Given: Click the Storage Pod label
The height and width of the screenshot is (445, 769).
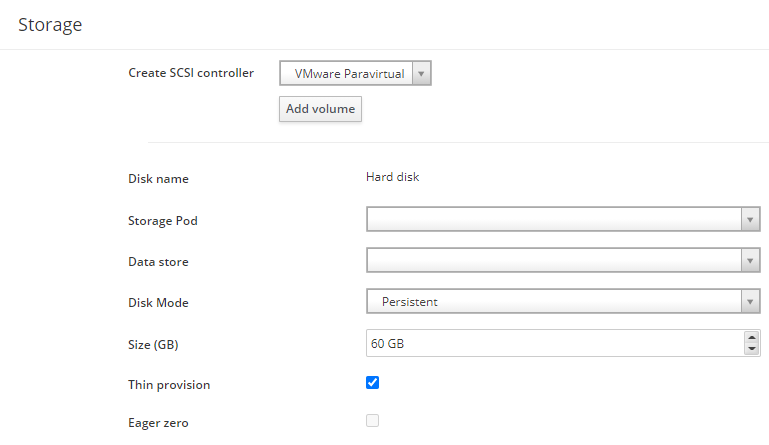Looking at the screenshot, I should coord(162,221).
